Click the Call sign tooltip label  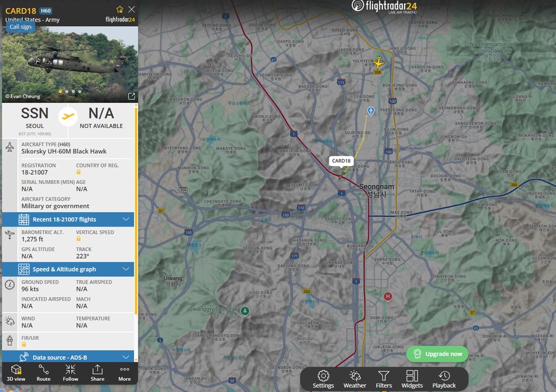point(20,27)
